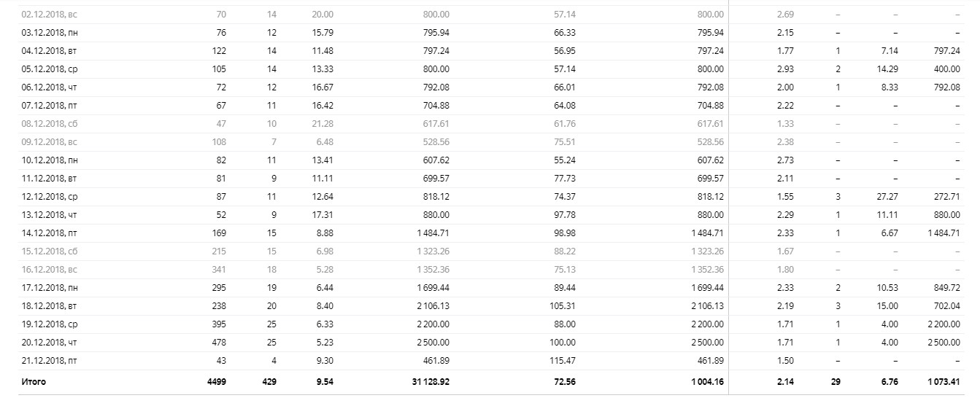Viewport: 980px width, 398px height.
Task: Click the 115.47 average price cell
Action: (x=562, y=361)
